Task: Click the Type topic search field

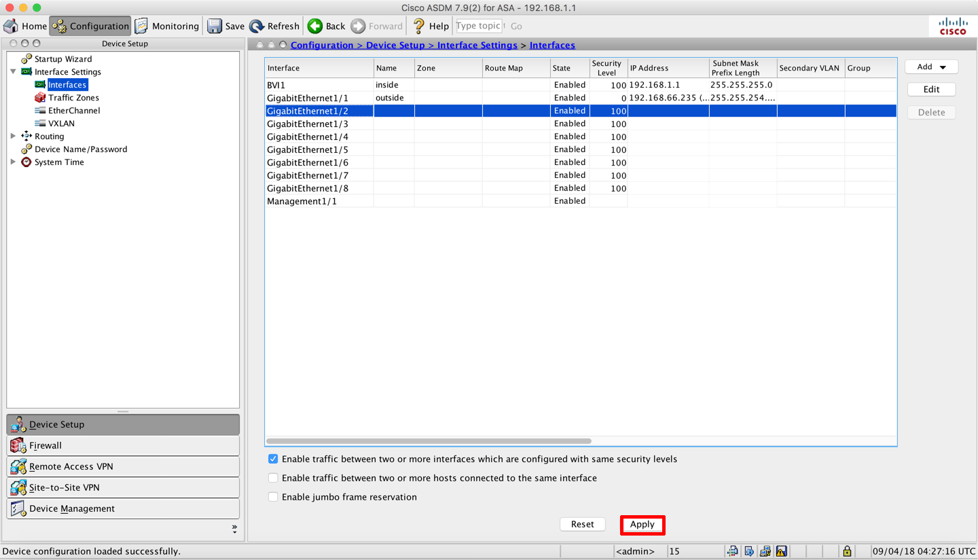Action: [479, 26]
